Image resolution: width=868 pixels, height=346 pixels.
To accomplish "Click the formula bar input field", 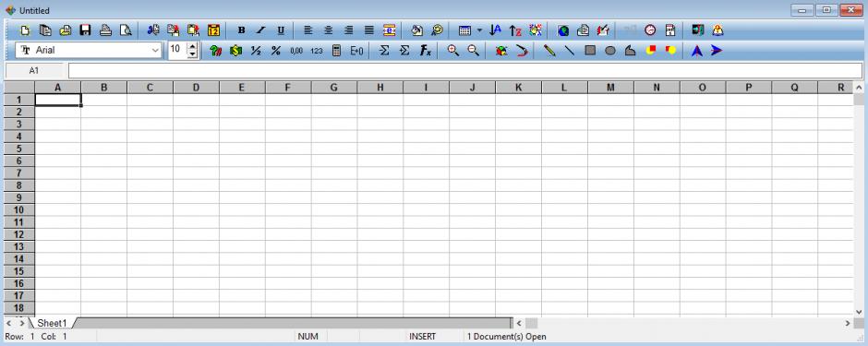I will coord(465,71).
